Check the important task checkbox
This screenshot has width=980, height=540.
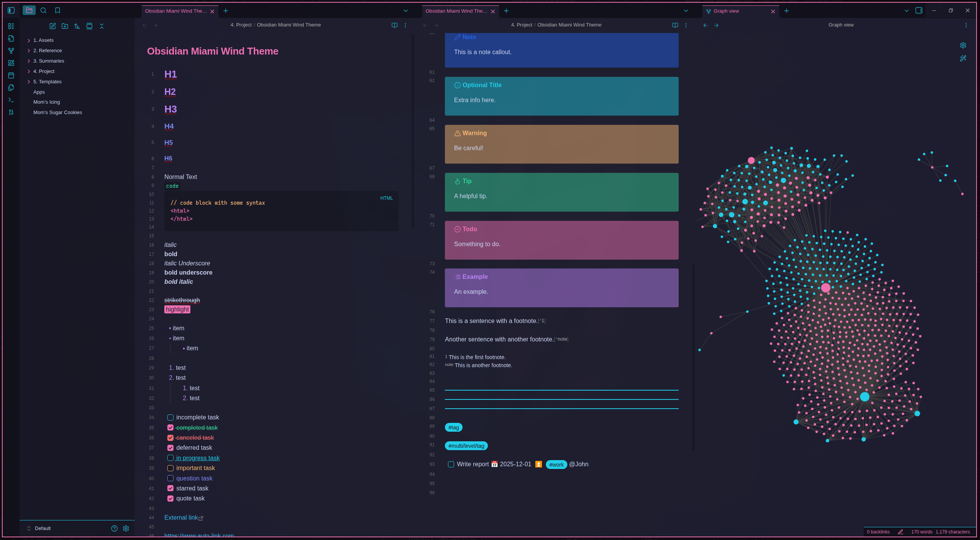tap(170, 468)
